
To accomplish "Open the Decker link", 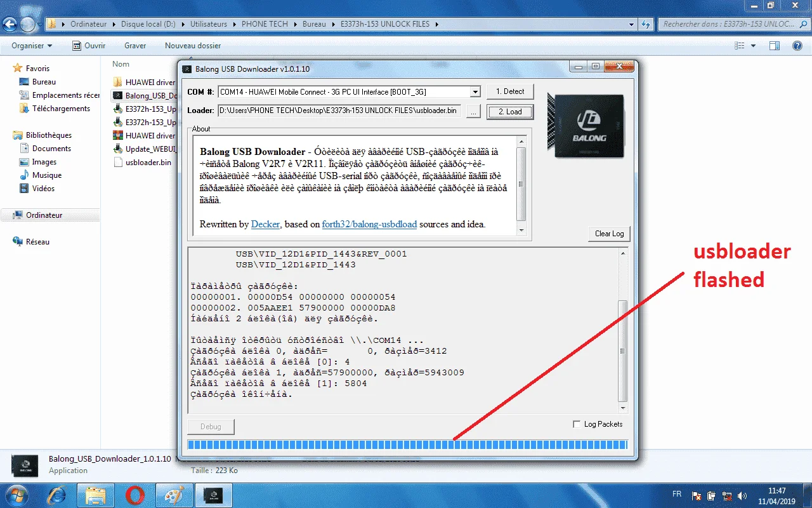I will 265,224.
